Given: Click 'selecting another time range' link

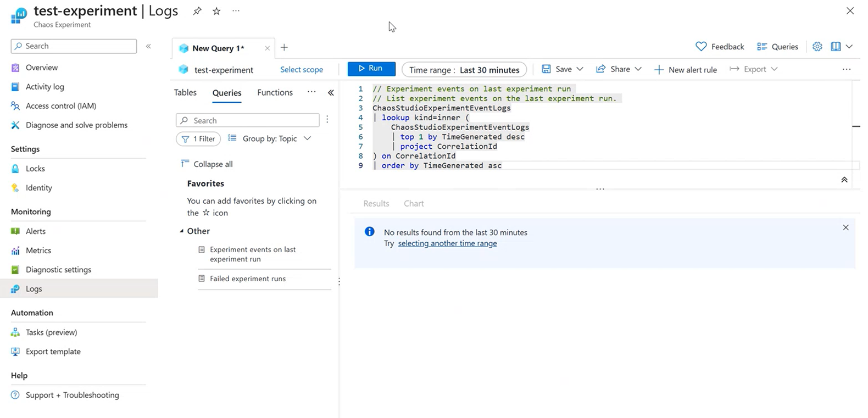Looking at the screenshot, I should (447, 243).
